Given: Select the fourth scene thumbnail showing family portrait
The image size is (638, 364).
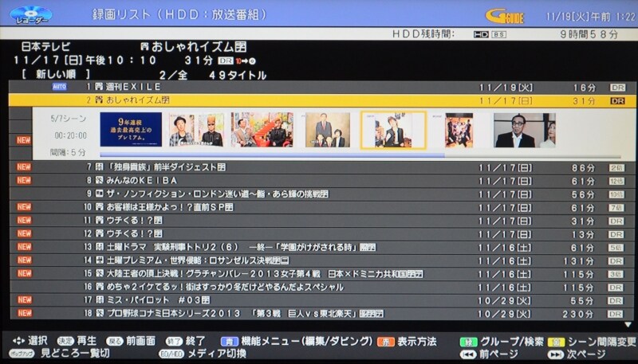Looking at the screenshot, I should coord(328,130).
